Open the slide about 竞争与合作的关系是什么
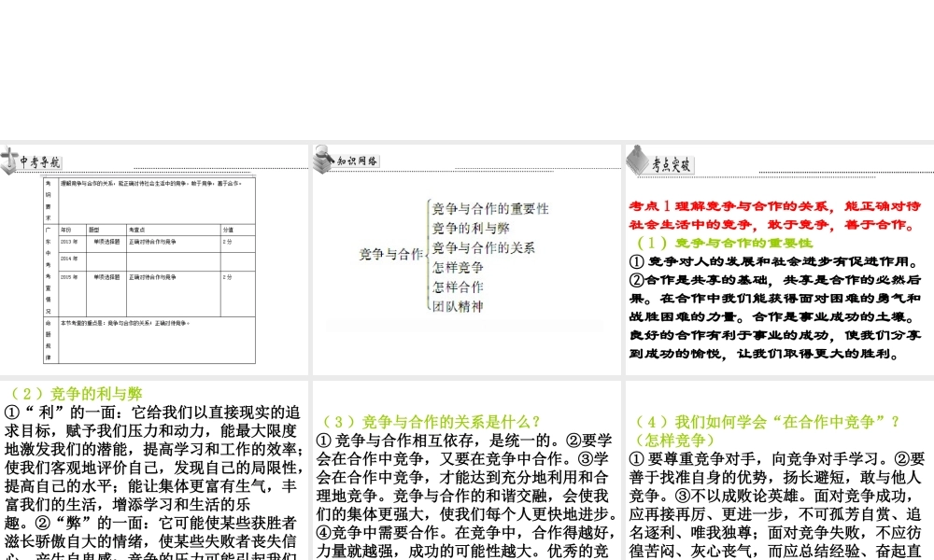This screenshot has height=560, width=934. coord(466,470)
